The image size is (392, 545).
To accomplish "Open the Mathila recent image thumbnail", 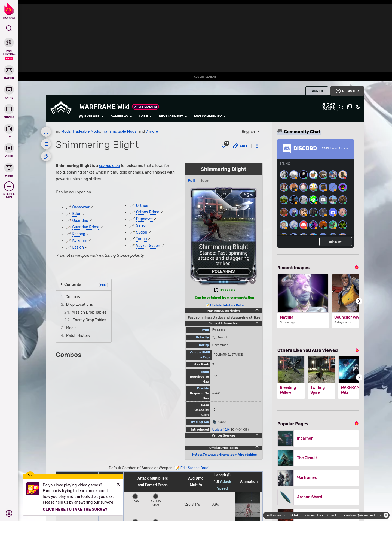I will (x=303, y=293).
